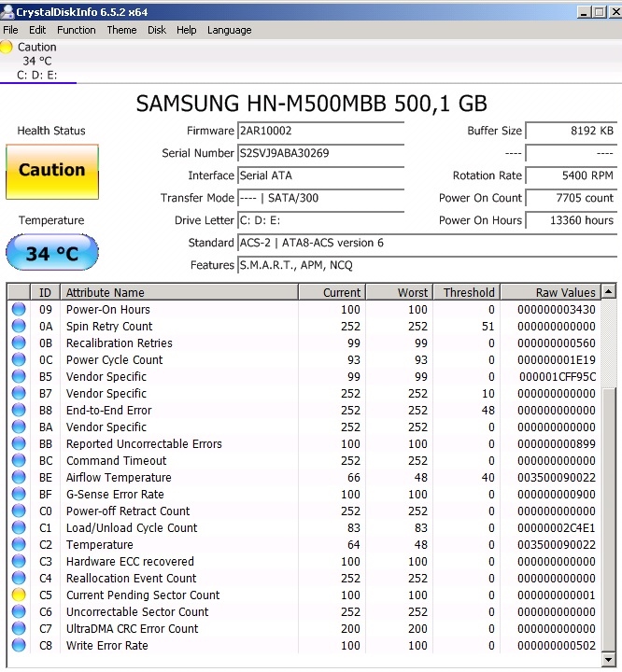Click the Firmware field 2AR10002
The height and width of the screenshot is (672, 622).
pos(321,131)
